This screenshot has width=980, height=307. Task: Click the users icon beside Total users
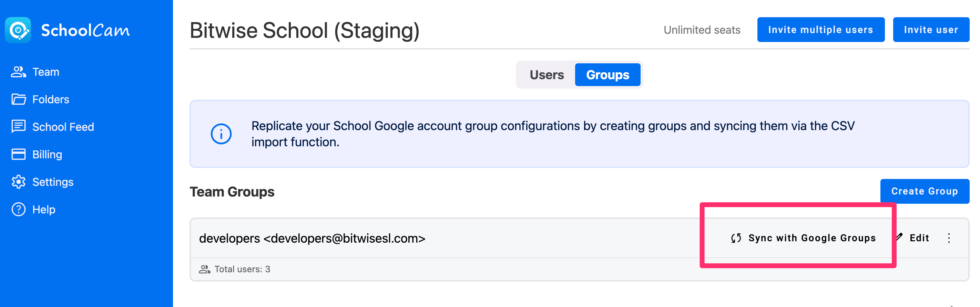(205, 269)
